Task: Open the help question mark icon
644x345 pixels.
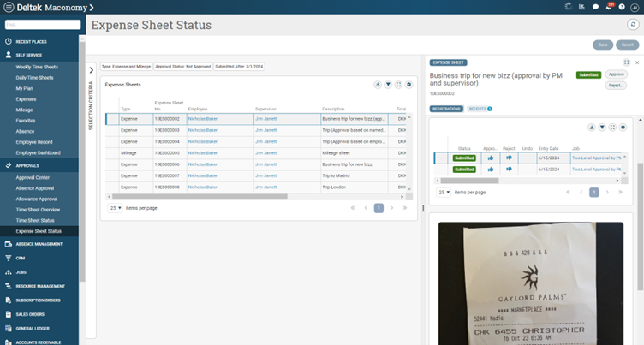Action: click(x=622, y=7)
